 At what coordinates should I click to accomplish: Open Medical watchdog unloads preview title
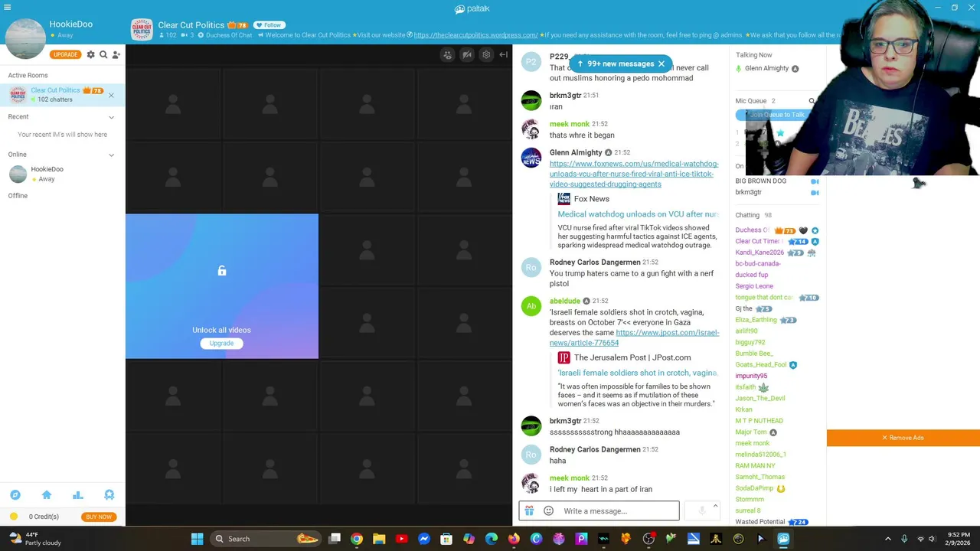[638, 214]
